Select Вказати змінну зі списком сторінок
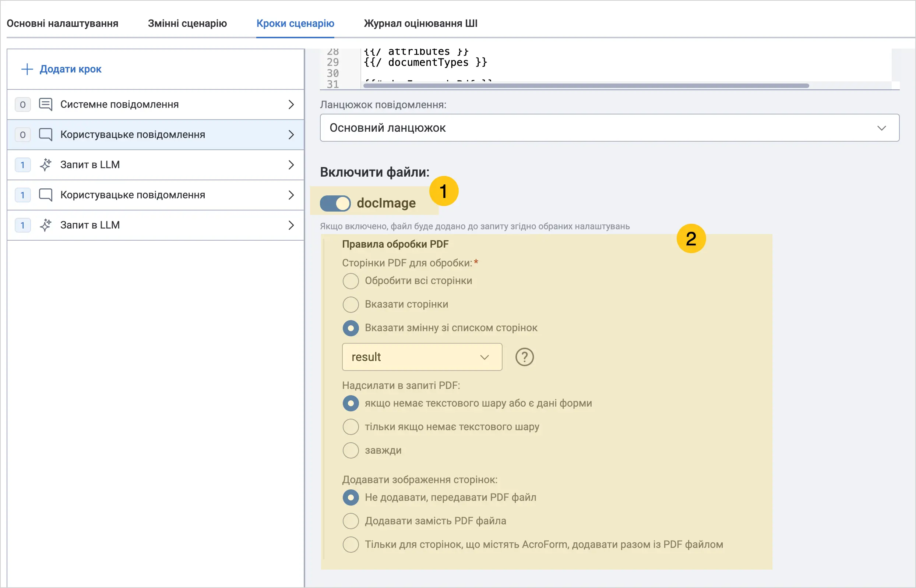Screen dimensions: 916x588 pyautogui.click(x=350, y=328)
